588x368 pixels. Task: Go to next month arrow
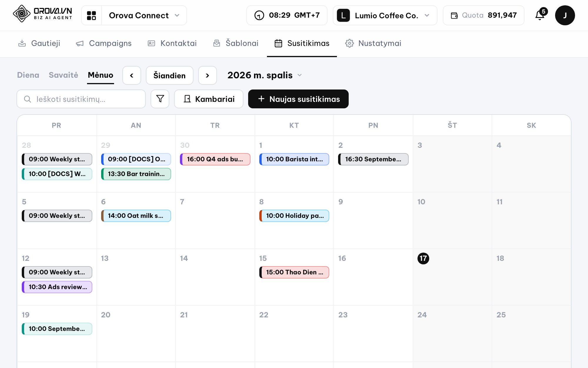pyautogui.click(x=208, y=75)
